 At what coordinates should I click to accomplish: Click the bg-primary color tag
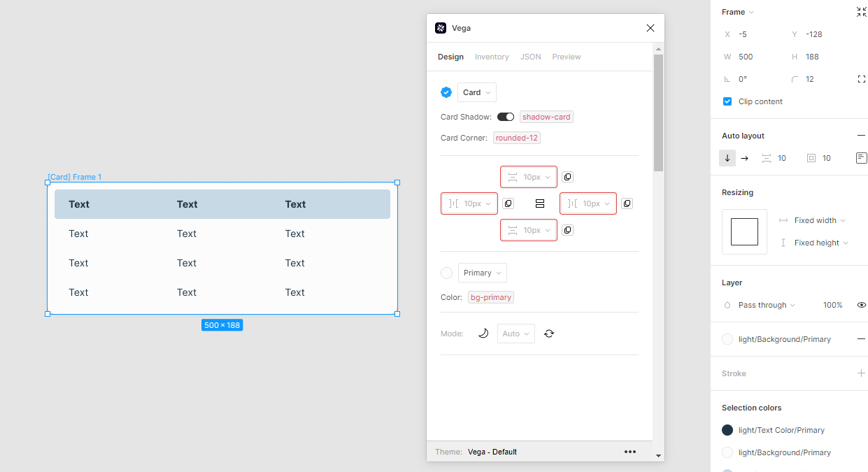click(x=491, y=297)
